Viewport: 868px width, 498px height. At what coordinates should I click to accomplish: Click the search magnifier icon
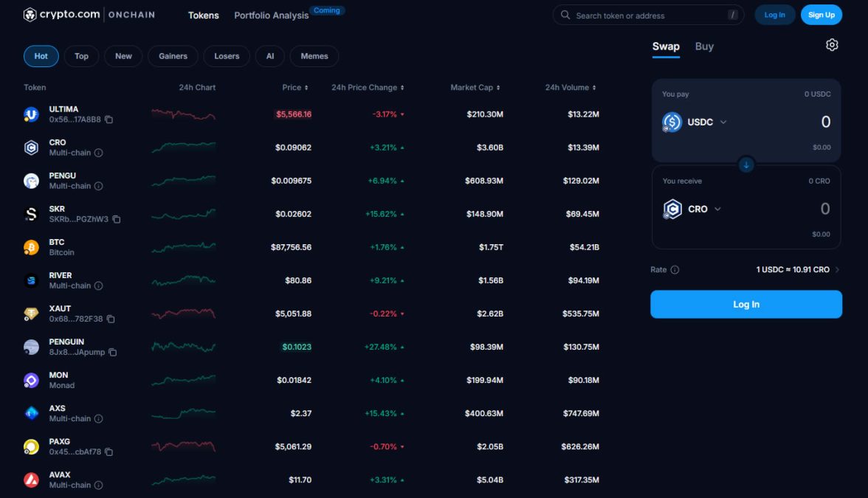(565, 15)
